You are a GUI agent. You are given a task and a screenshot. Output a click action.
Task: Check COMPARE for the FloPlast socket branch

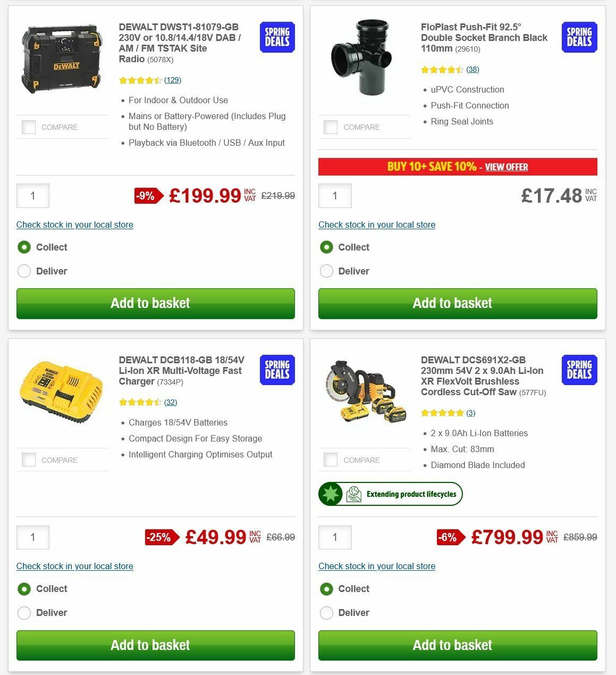click(x=331, y=127)
